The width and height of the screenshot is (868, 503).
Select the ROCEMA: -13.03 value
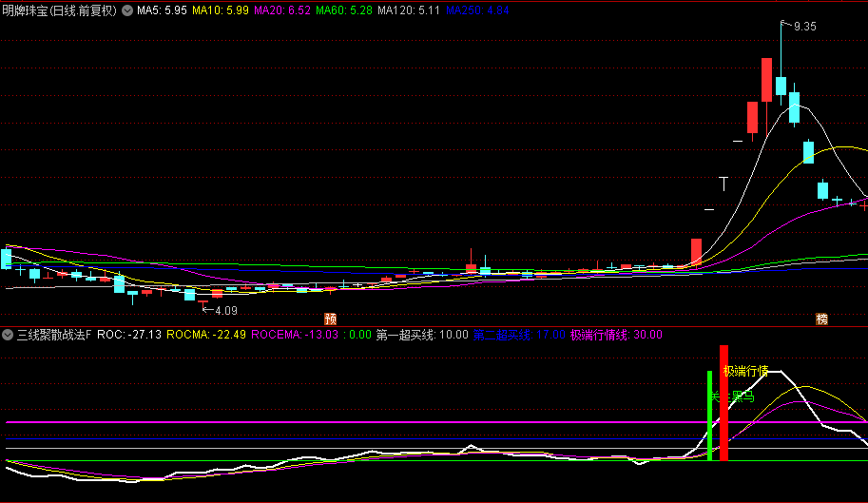(295, 335)
